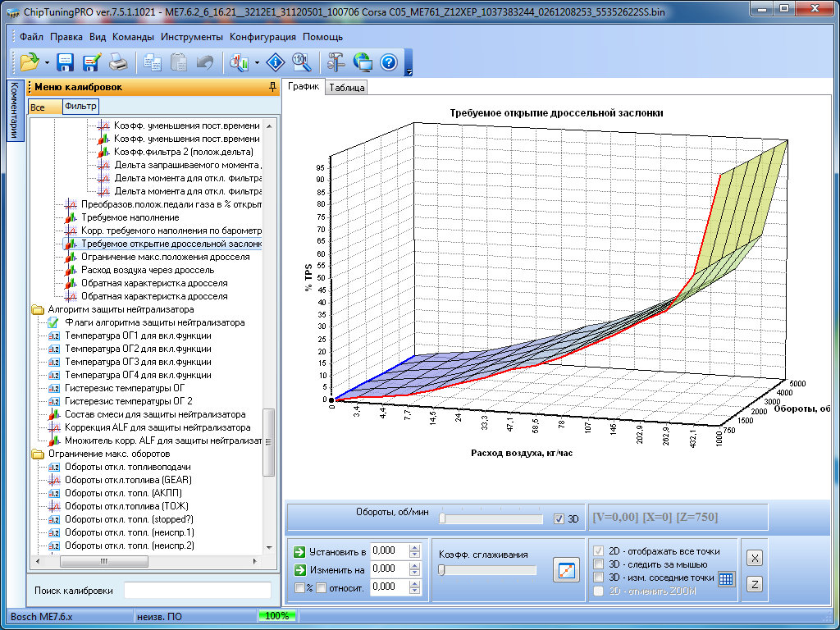Viewport: 840px width, 630px height.
Task: Click the 'Коэфф. сглаживания' slider handle
Action: (x=442, y=570)
